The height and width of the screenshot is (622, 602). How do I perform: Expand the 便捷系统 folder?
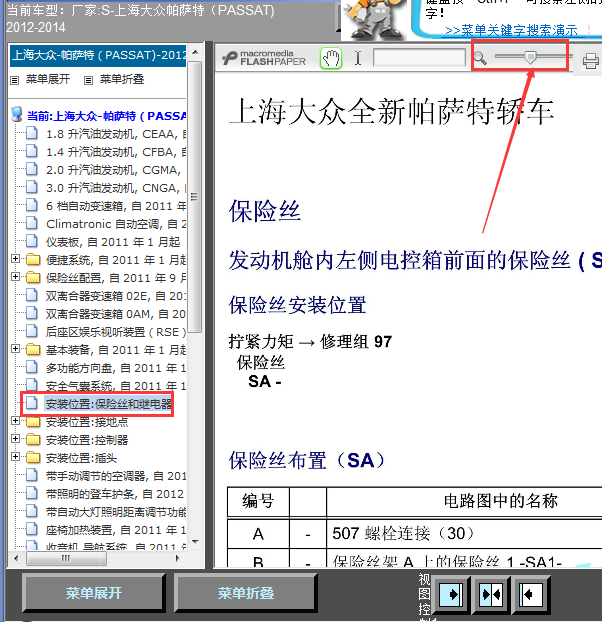click(15, 259)
